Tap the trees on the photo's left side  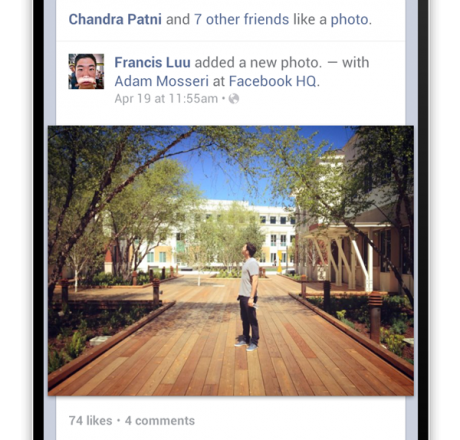click(x=100, y=207)
